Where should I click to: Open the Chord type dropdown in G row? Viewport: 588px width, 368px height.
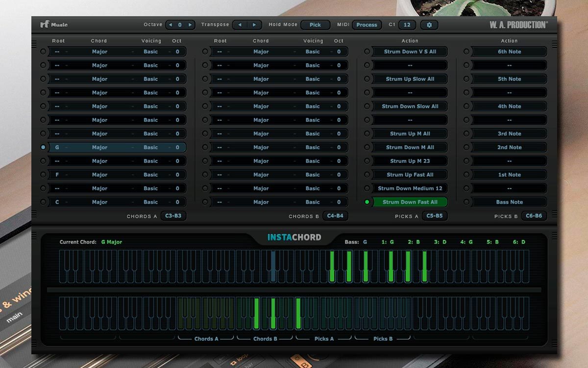point(99,147)
